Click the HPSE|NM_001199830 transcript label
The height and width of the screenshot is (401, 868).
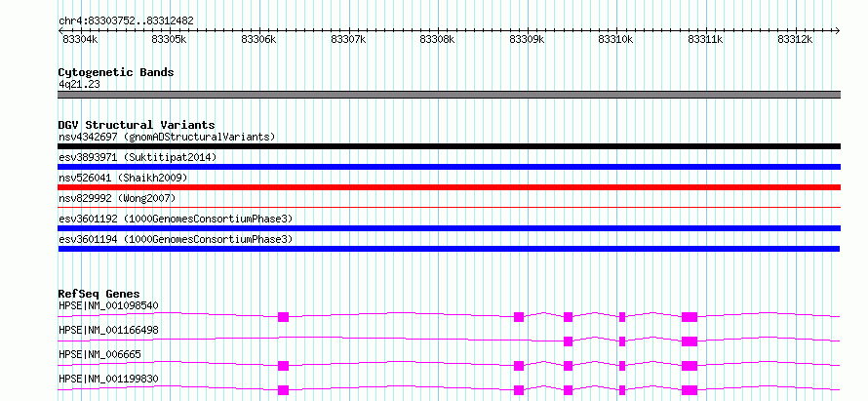point(108,379)
